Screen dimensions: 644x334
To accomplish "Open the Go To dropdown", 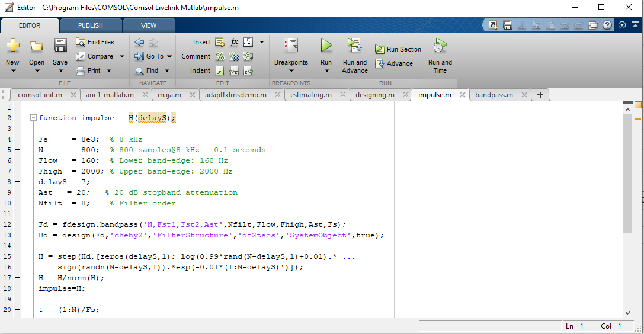I will pyautogui.click(x=169, y=57).
